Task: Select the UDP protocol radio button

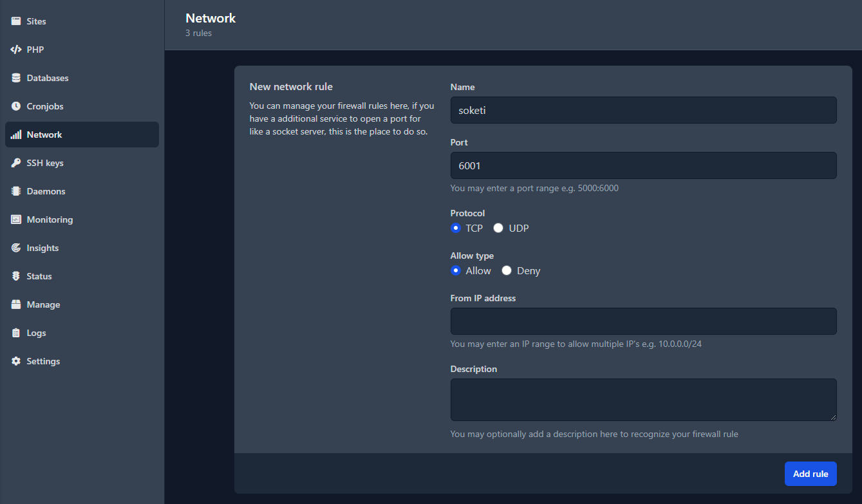Action: (x=498, y=228)
